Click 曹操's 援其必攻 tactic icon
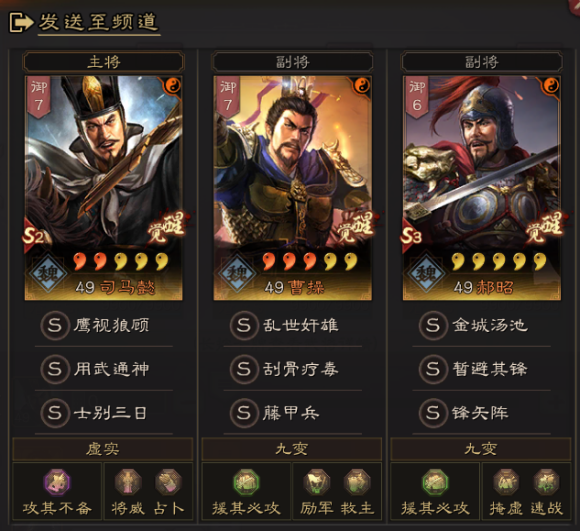The width and height of the screenshot is (580, 531). coord(246,482)
